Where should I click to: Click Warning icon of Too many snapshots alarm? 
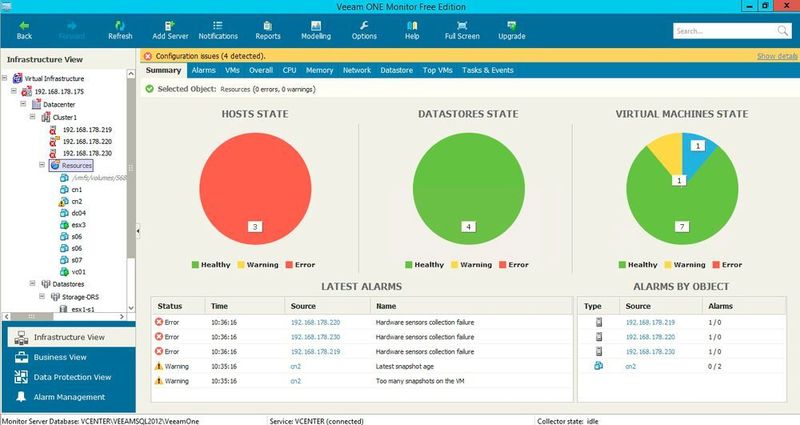(x=159, y=381)
